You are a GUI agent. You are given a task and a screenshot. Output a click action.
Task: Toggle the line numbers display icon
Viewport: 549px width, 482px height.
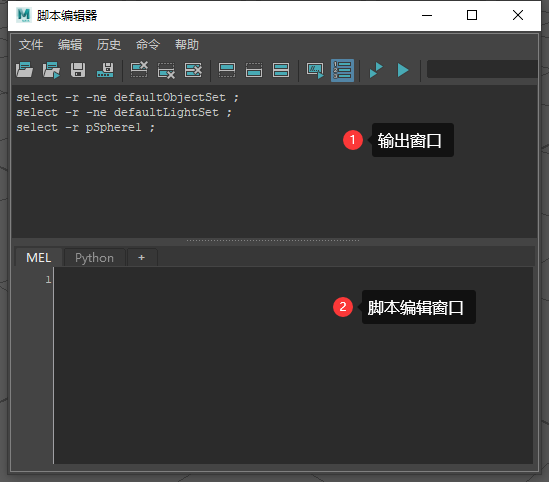click(x=342, y=70)
